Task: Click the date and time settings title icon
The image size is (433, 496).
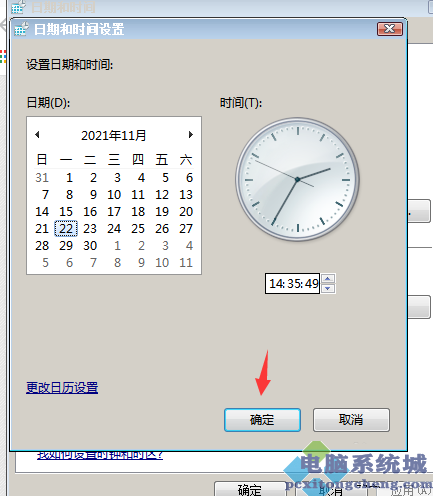Action: click(21, 29)
